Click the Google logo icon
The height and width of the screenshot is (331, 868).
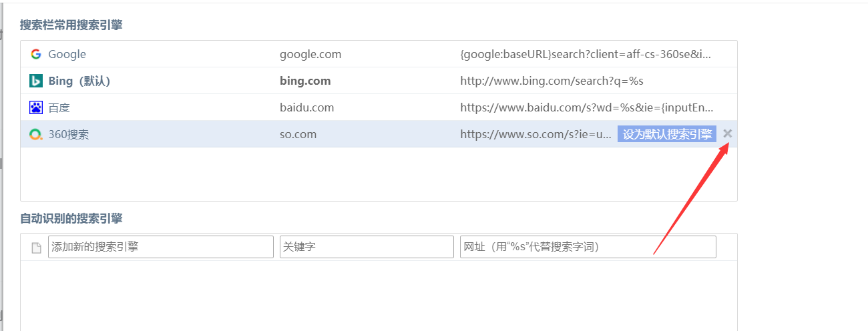click(x=36, y=54)
